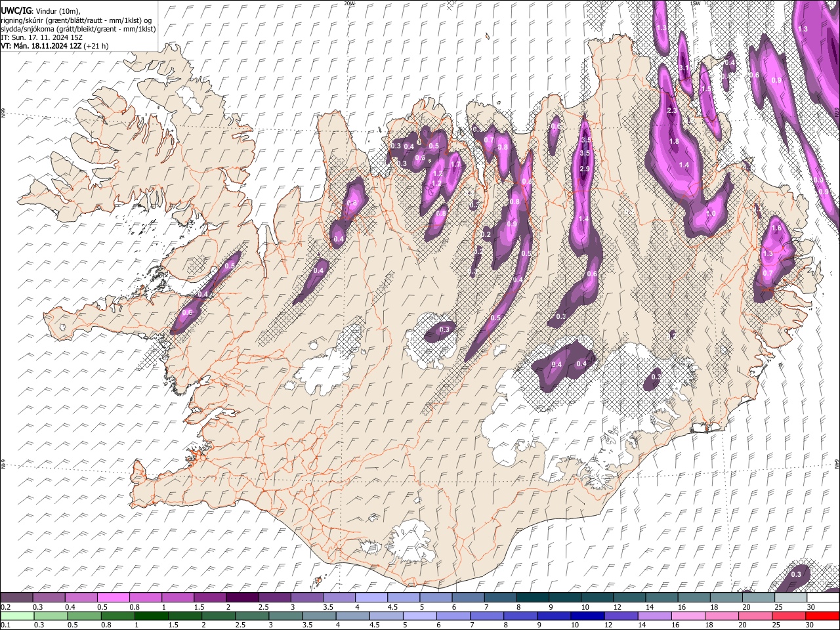Click the "VT: Mán. 18.11.2024 12Z" valid time

pos(41,46)
